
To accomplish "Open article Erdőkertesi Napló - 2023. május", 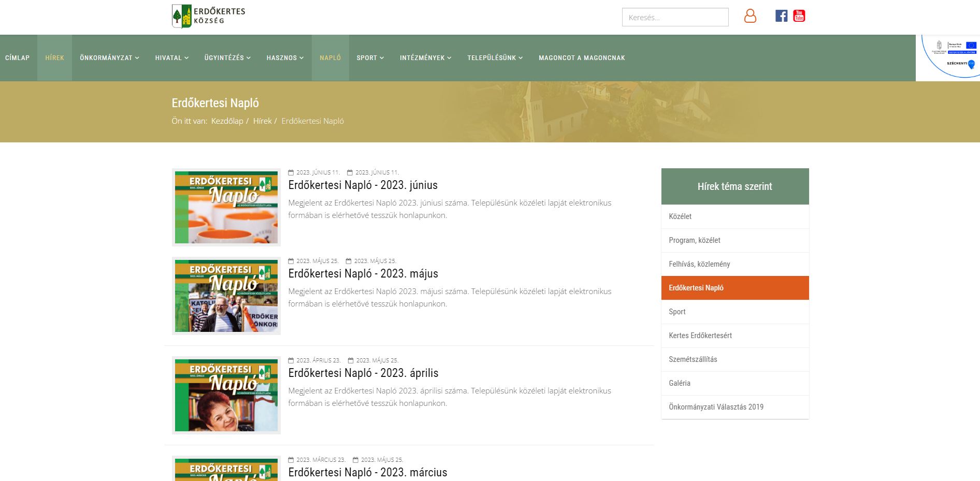I will [x=363, y=274].
